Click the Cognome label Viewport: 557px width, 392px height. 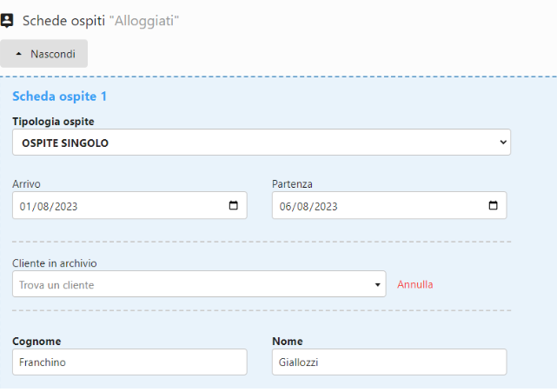(x=36, y=341)
